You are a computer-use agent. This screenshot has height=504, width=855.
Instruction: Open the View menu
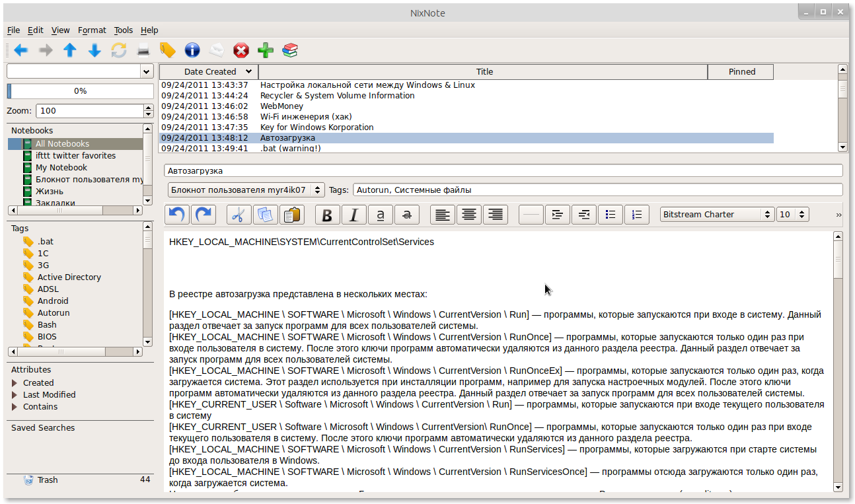coord(60,30)
